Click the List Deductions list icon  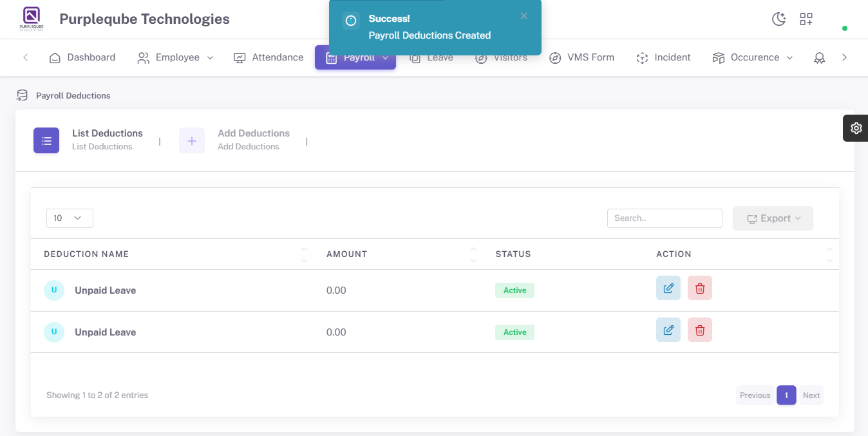(x=46, y=140)
